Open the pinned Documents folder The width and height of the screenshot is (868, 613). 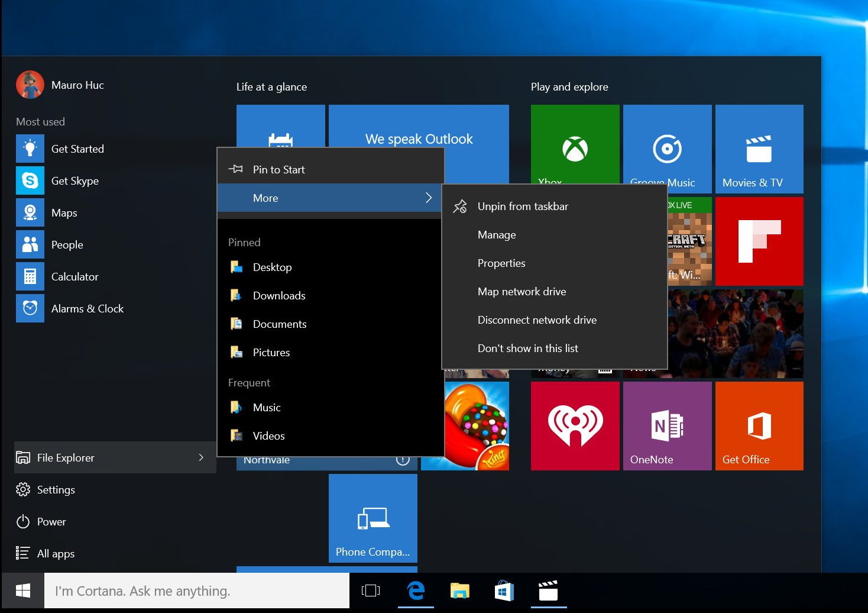pyautogui.click(x=331, y=324)
